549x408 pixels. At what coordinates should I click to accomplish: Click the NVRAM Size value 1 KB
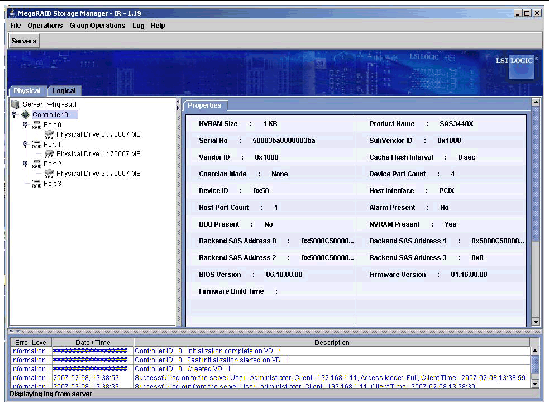270,124
